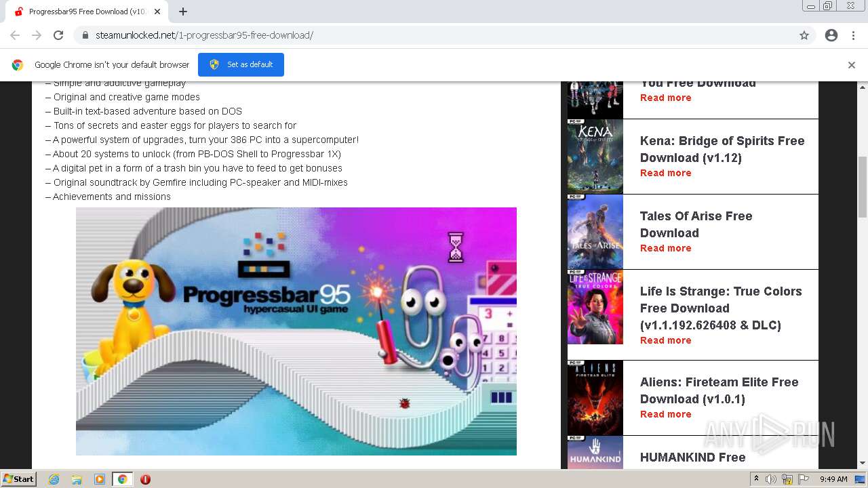
Task: Open red Opera-style taskbar icon
Action: [x=145, y=479]
